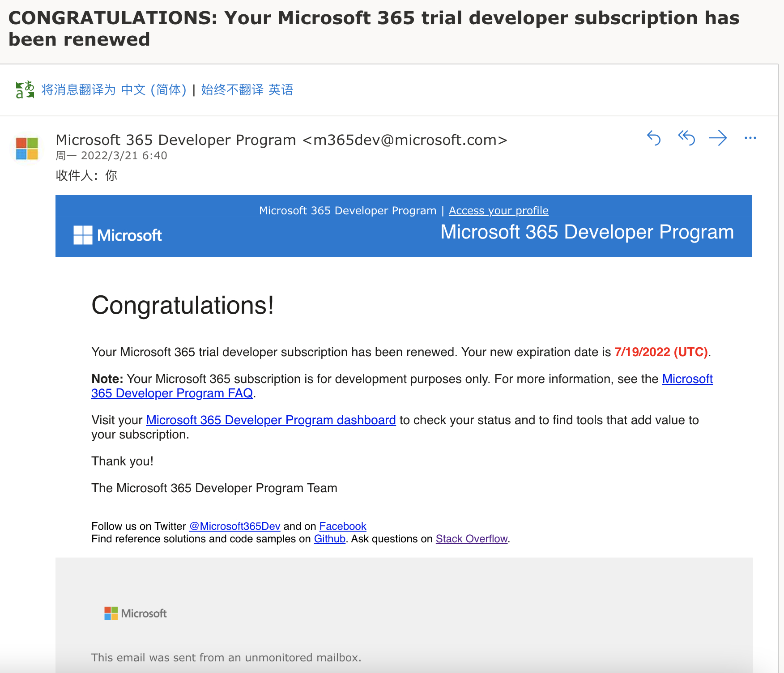Click The Microsoft 365 Developer Program Team signature
Screen dimensions: 784x673
click(x=214, y=488)
